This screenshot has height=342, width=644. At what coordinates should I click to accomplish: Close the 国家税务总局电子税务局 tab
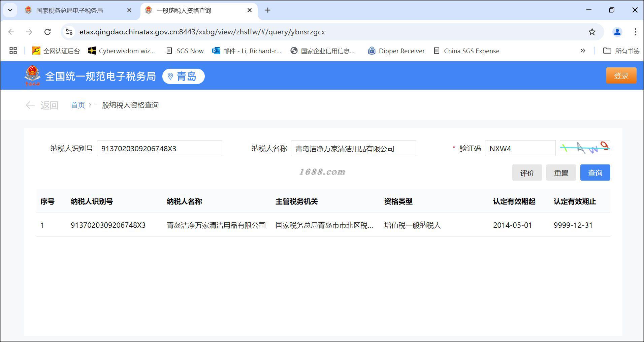129,10
